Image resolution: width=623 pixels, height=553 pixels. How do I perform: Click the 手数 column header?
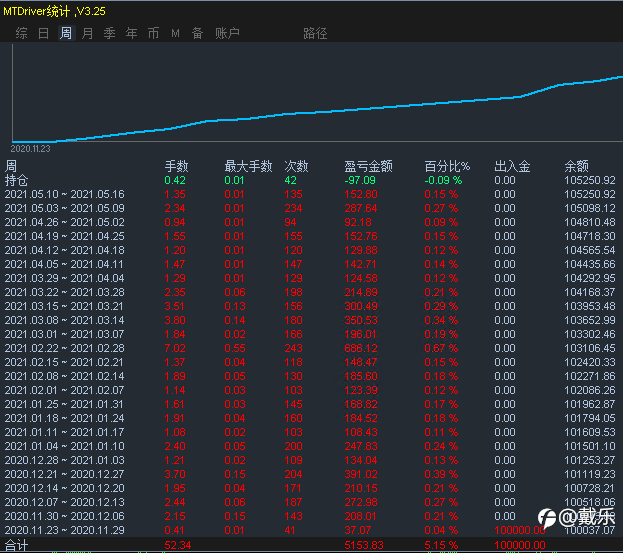coord(176,166)
